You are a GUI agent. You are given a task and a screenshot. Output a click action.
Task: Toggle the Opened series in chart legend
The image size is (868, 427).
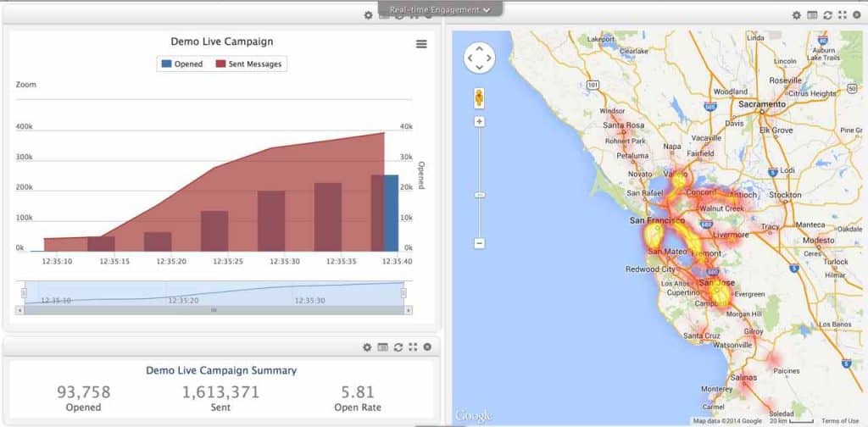click(182, 64)
